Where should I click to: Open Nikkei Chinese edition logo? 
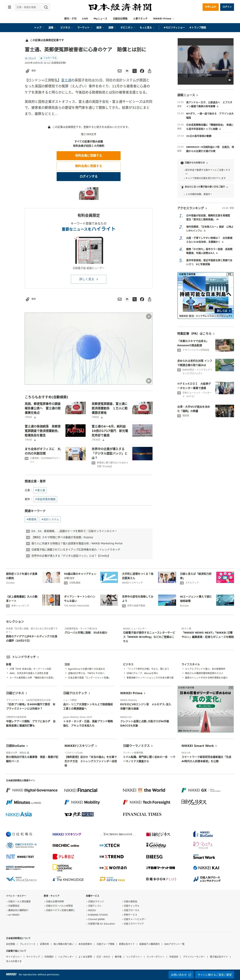(x=79, y=814)
